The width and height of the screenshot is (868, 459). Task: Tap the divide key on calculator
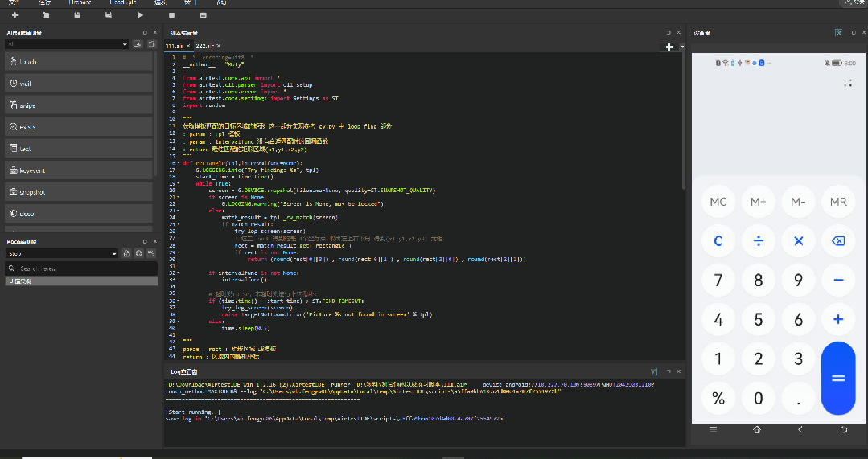click(x=758, y=241)
